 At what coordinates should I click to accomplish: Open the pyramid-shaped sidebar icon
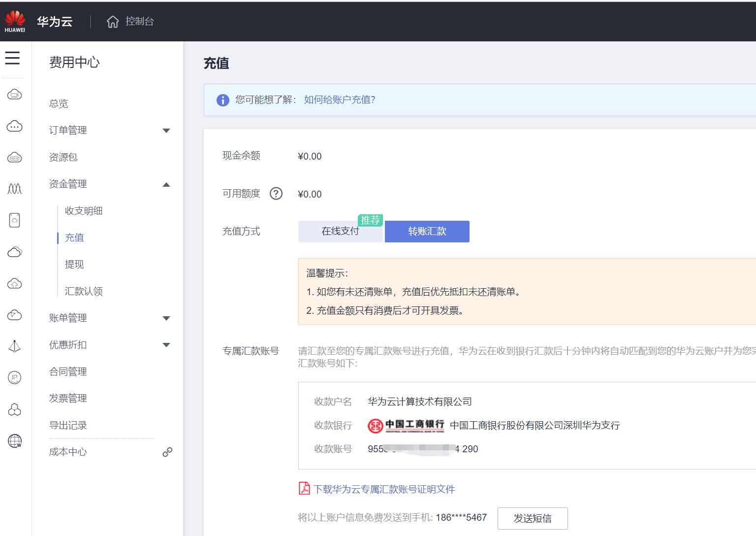point(15,346)
